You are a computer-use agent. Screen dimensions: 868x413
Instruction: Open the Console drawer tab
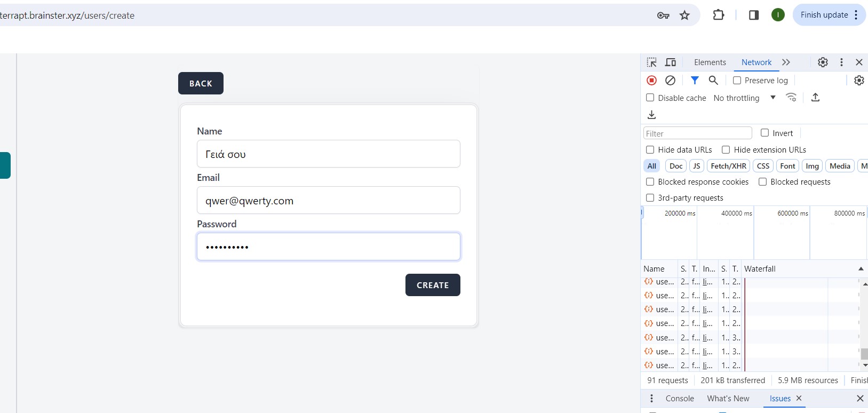click(679, 399)
